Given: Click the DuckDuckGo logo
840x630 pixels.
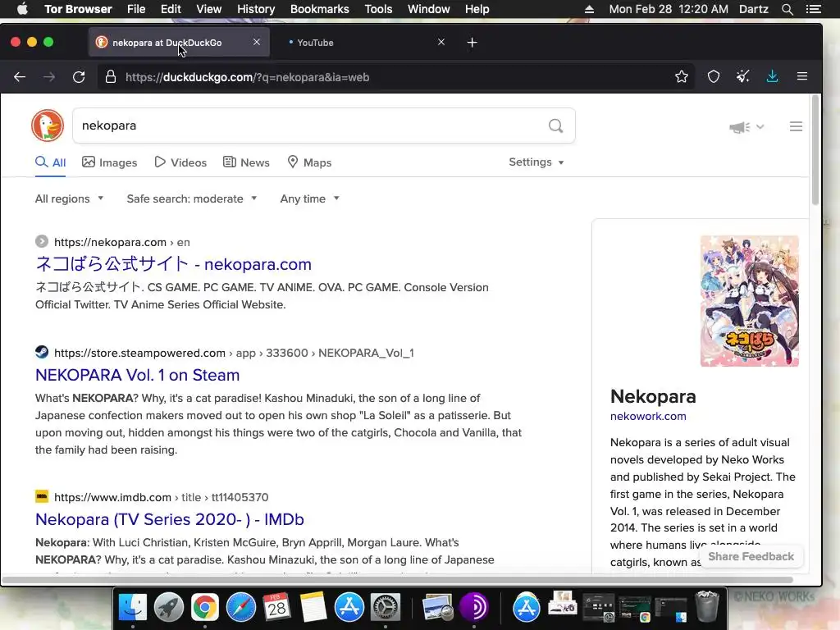Looking at the screenshot, I should pyautogui.click(x=47, y=126).
